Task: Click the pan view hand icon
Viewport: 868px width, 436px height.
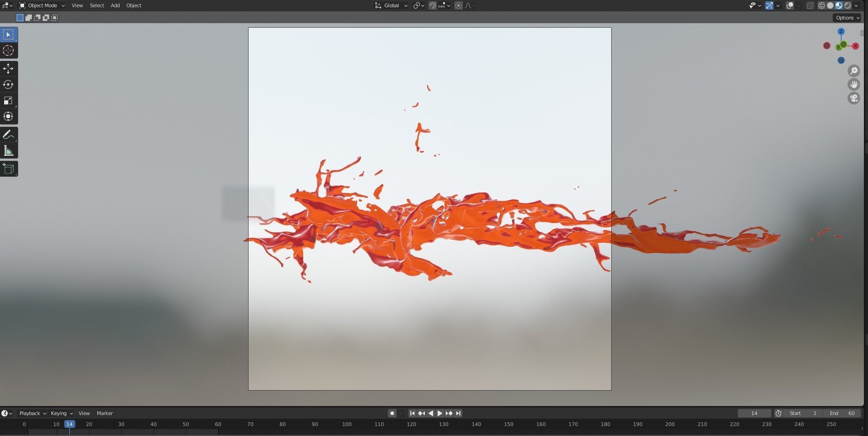Action: (854, 84)
